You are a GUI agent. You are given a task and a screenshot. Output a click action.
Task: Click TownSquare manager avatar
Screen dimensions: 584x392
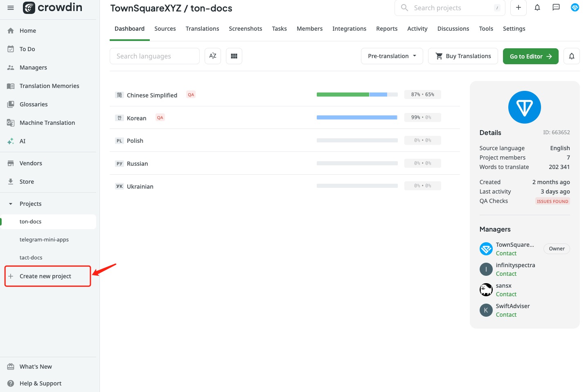pyautogui.click(x=486, y=249)
